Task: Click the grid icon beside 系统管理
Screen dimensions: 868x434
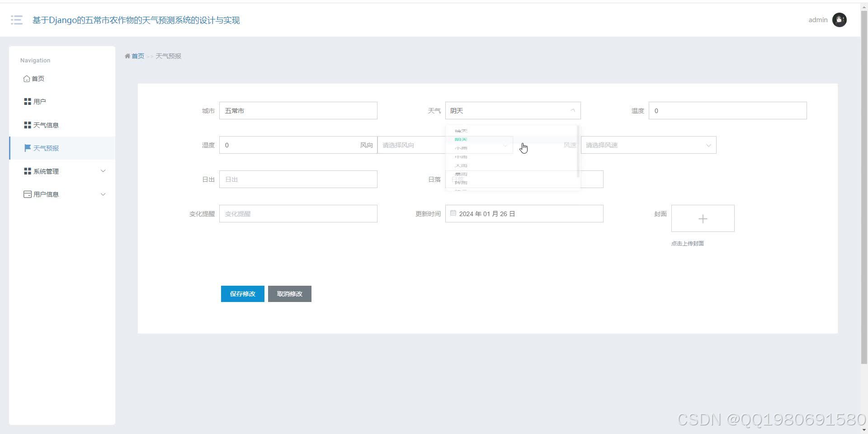Action: (x=28, y=171)
